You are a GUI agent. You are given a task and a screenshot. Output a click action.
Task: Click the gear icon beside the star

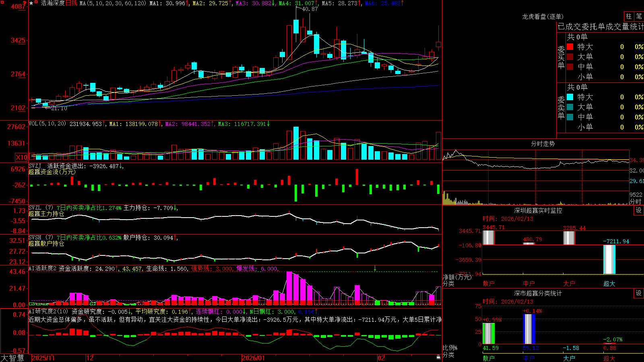[36, 3]
